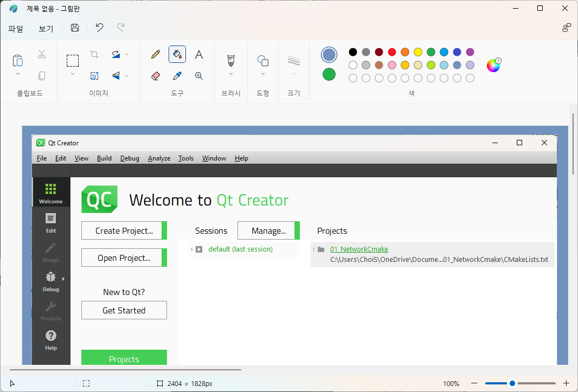Screen dimensions: 578x392
Task: Click the shapes icon in the 도형 group
Action: pyautogui.click(x=263, y=61)
